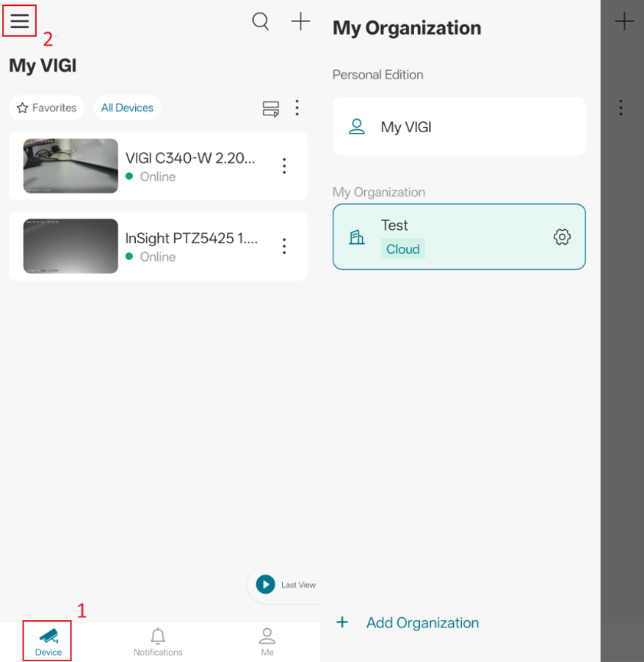
Task: Open InSight PTZ5425 camera thumbnail
Action: [x=70, y=246]
